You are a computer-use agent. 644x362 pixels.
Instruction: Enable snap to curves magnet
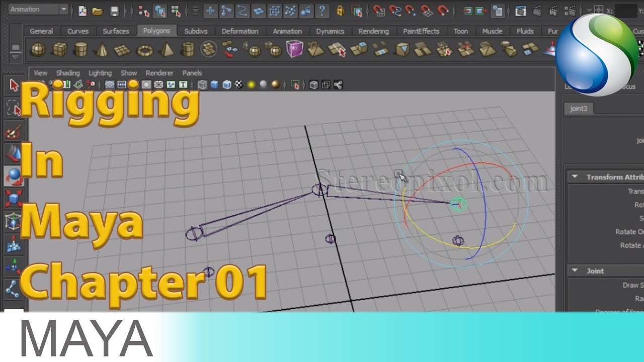[x=395, y=11]
